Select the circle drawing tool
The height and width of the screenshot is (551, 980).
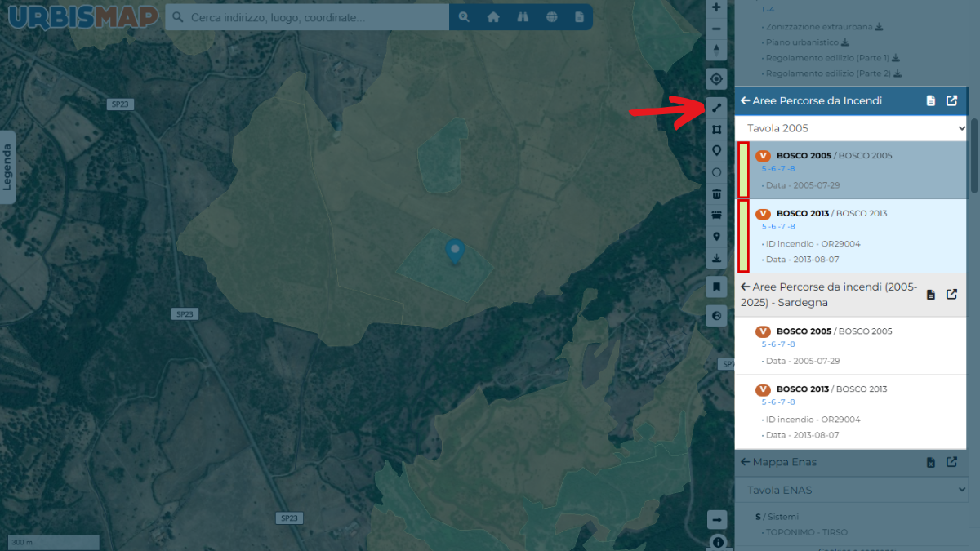(716, 172)
